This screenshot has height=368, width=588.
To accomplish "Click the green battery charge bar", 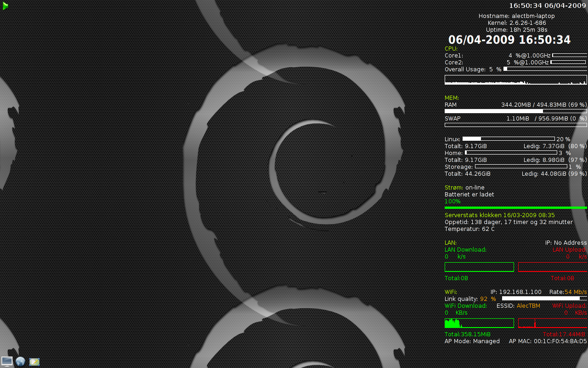I will (516, 208).
